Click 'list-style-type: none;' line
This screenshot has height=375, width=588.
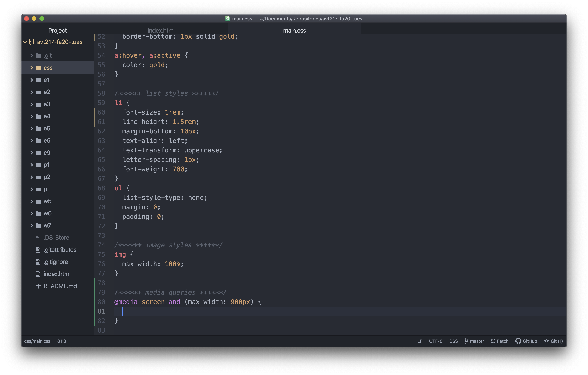click(164, 198)
